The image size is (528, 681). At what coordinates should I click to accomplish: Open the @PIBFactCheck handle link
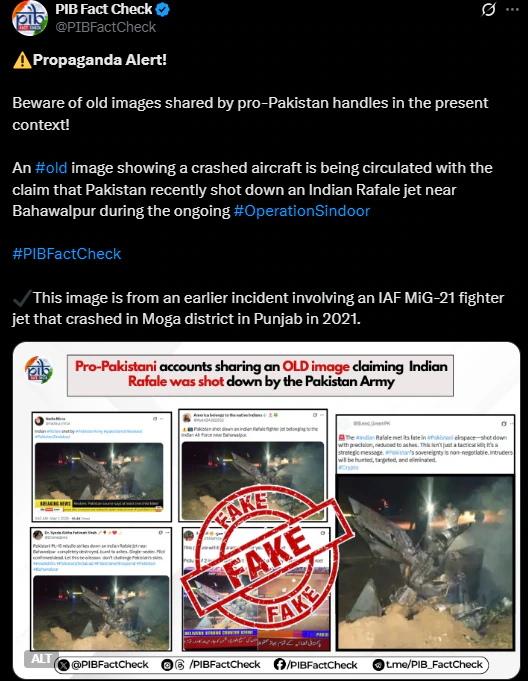(x=106, y=27)
